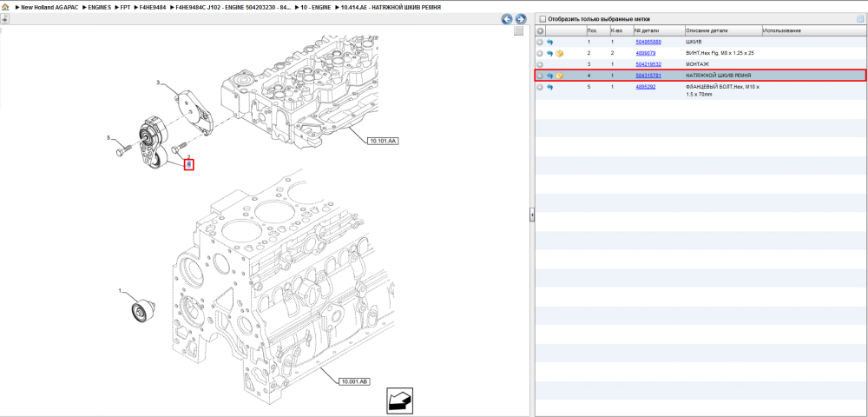Open part number 504065880 link
This screenshot has height=417, width=868.
pyautogui.click(x=648, y=42)
